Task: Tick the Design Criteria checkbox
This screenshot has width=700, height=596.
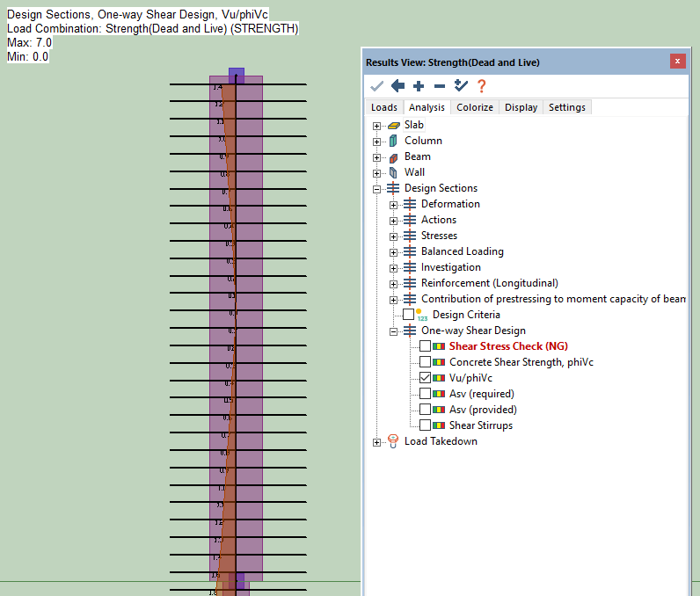Action: pyautogui.click(x=408, y=315)
